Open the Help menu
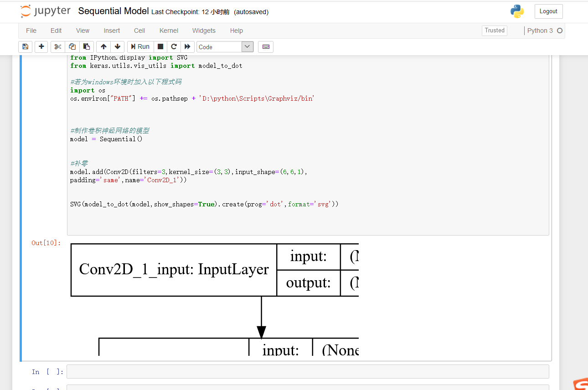 click(x=237, y=31)
